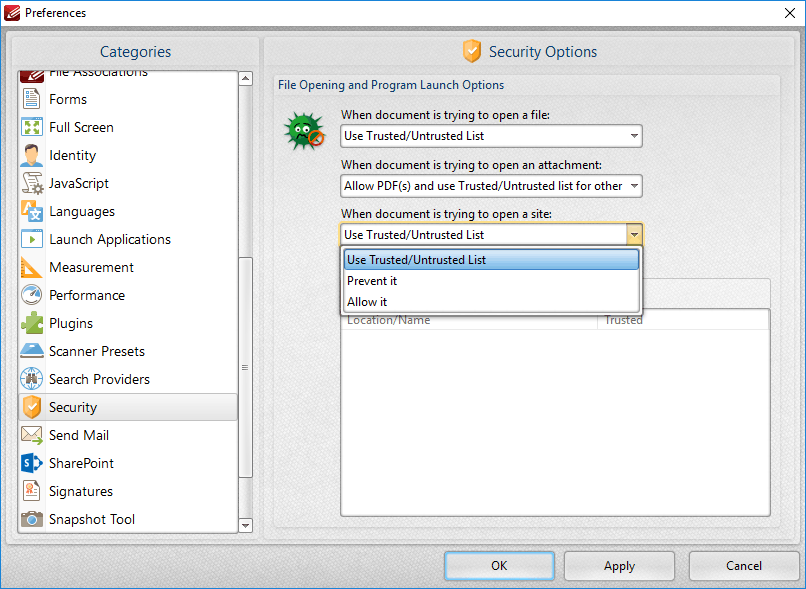Open the attachment handling dropdown
The height and width of the screenshot is (589, 806).
click(x=633, y=186)
